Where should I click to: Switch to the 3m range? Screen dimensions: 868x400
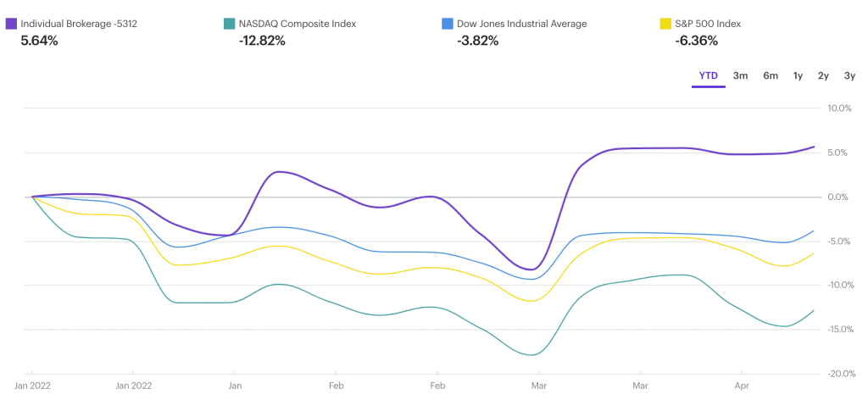pos(740,76)
